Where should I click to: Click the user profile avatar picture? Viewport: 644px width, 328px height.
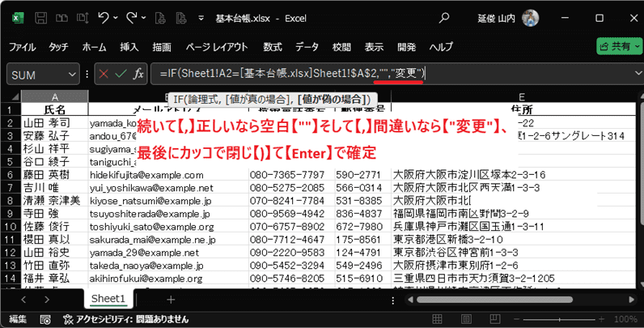pyautogui.click(x=531, y=18)
